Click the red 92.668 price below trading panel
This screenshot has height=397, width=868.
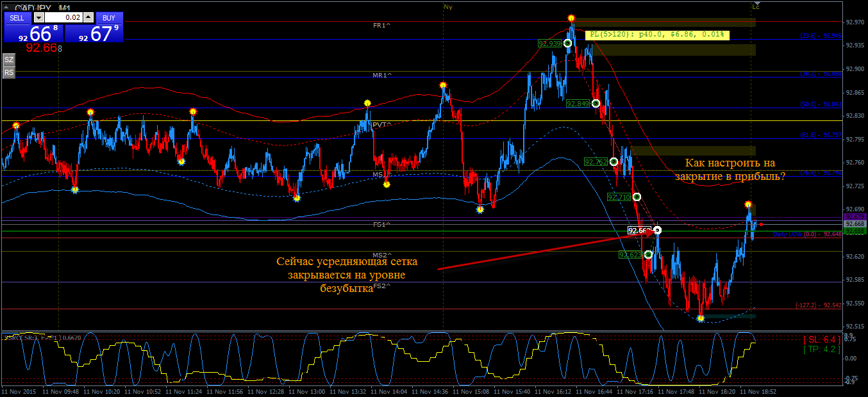[44, 48]
